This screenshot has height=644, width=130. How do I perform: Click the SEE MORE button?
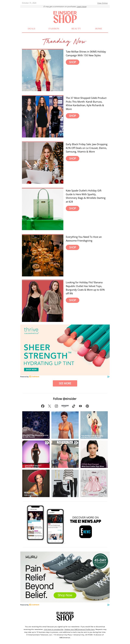click(x=65, y=383)
